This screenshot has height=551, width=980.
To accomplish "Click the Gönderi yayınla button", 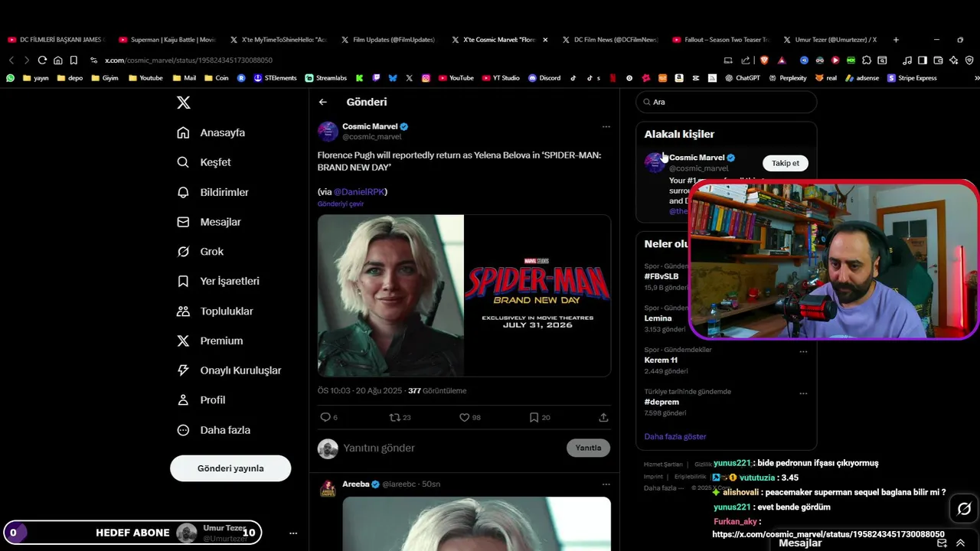I will coord(230,468).
